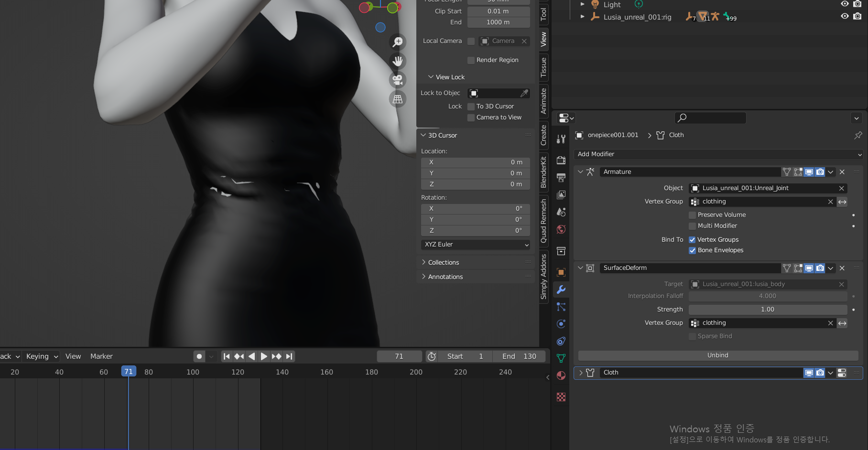This screenshot has height=450, width=868.
Task: Invert SurfaceDeform vertex group arrow icon
Action: pos(842,323)
